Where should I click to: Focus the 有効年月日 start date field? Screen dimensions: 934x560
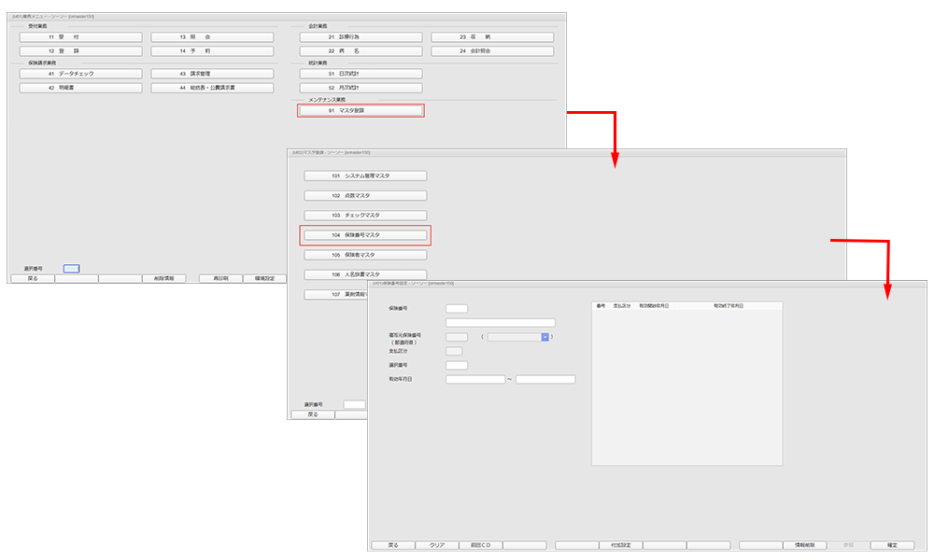tap(474, 380)
